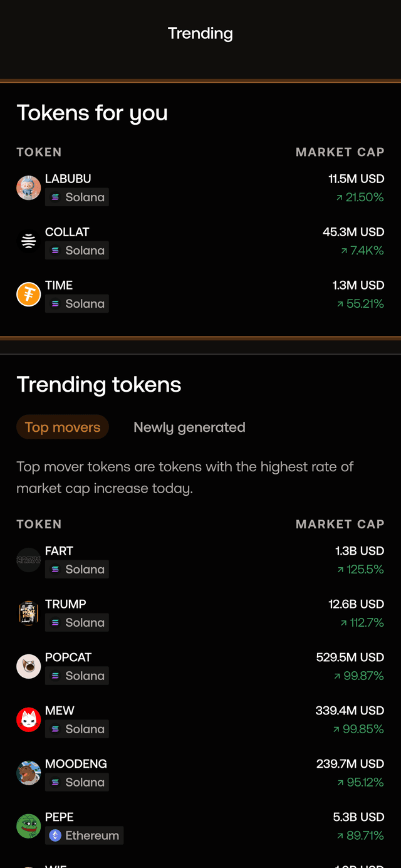
Task: Open the Trending page header
Action: click(200, 33)
